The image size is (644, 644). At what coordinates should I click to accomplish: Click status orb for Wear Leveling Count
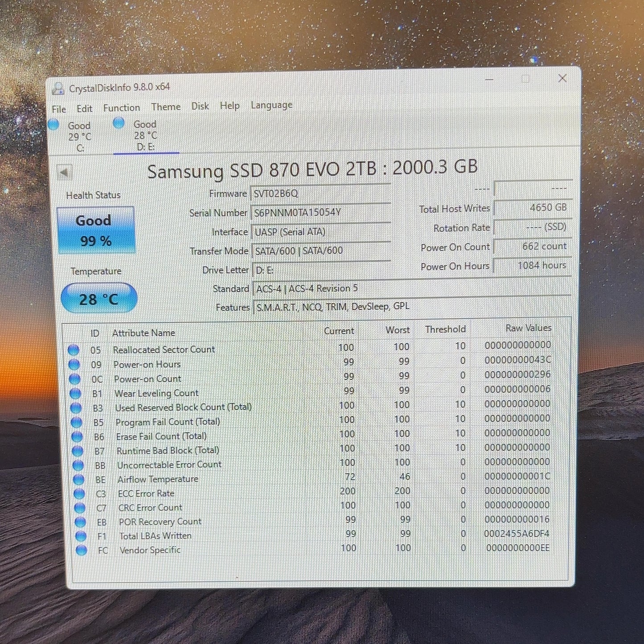(x=75, y=394)
